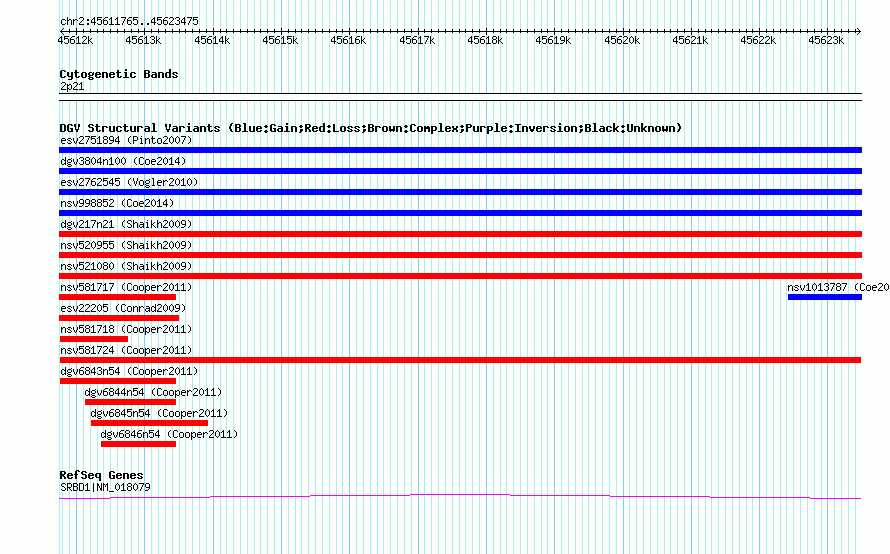
Task: Click the nsv1013787 label at right
Action: pos(838,287)
